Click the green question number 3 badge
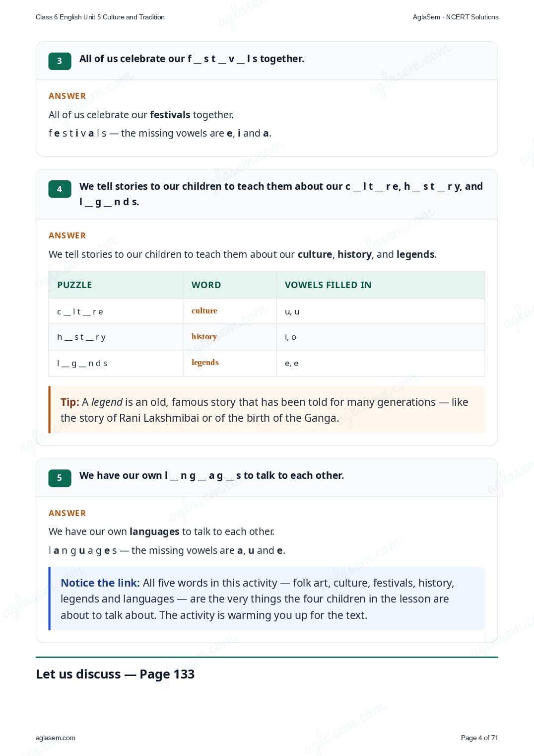 [x=60, y=61]
